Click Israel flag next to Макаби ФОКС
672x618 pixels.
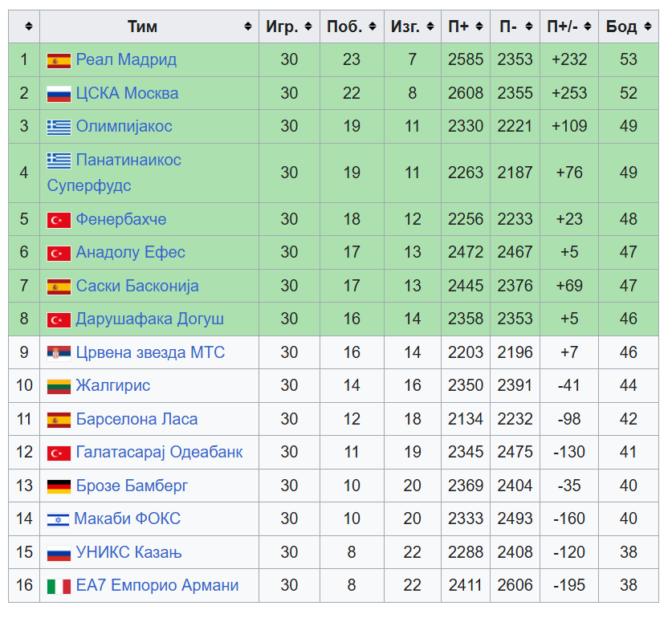58,520
